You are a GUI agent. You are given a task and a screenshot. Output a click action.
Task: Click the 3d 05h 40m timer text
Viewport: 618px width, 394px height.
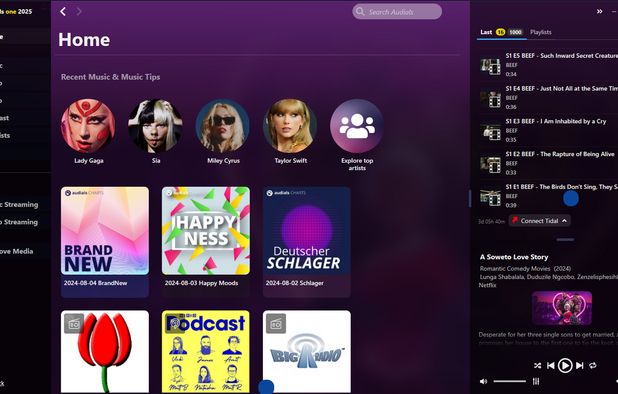click(491, 221)
